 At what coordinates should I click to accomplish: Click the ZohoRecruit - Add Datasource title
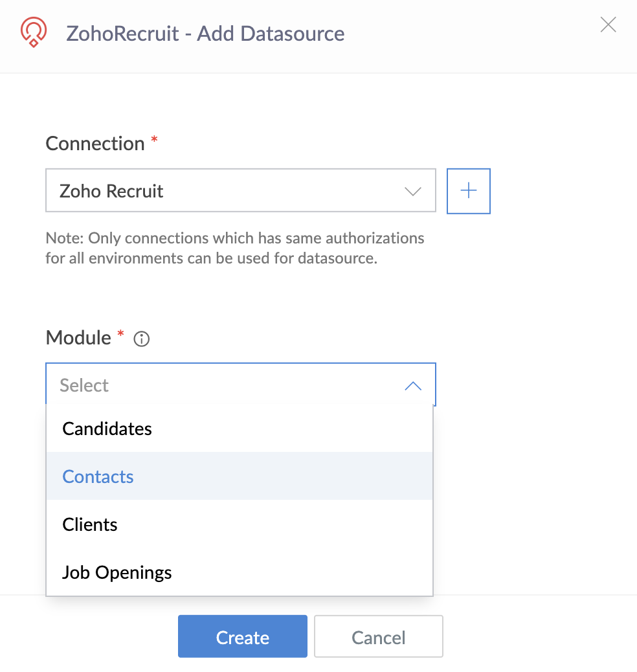pyautogui.click(x=205, y=34)
